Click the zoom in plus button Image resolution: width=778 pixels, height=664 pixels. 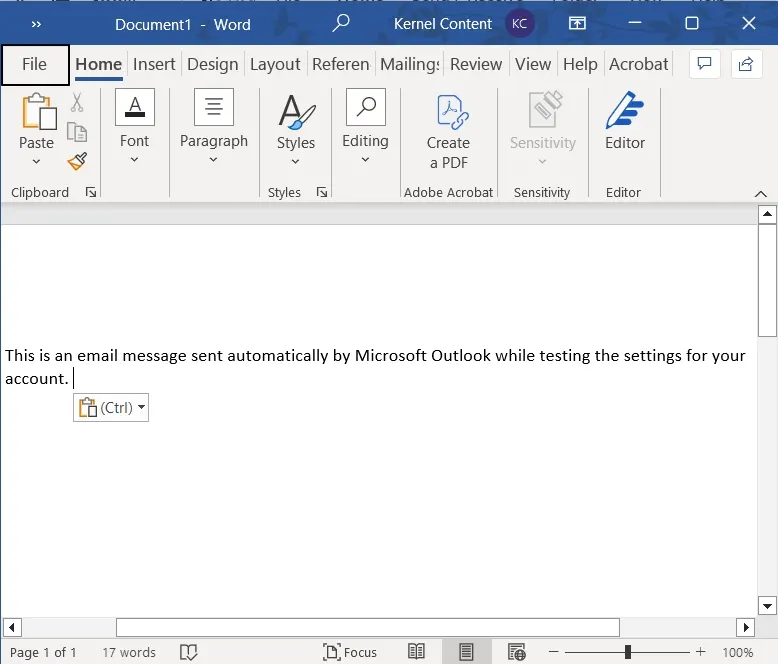[701, 652]
